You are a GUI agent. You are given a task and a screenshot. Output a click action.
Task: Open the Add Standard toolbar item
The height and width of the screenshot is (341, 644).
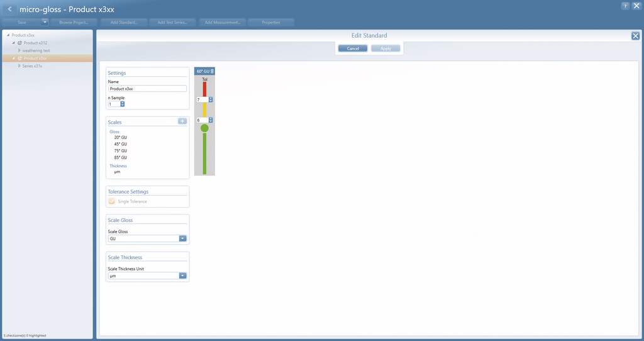pyautogui.click(x=124, y=22)
